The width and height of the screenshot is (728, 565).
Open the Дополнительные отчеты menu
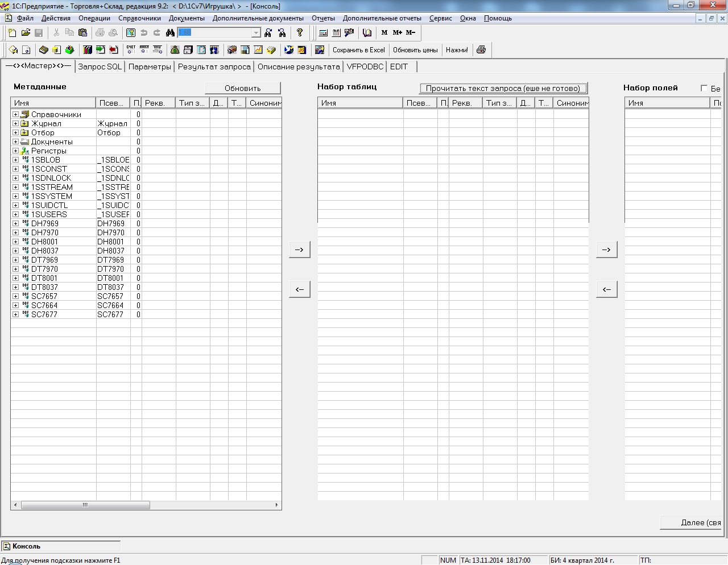[x=382, y=18]
